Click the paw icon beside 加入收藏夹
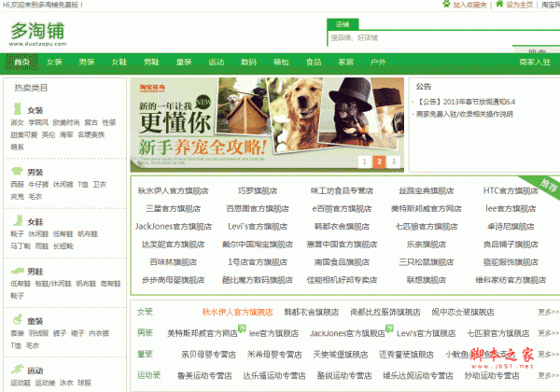 click(x=446, y=5)
